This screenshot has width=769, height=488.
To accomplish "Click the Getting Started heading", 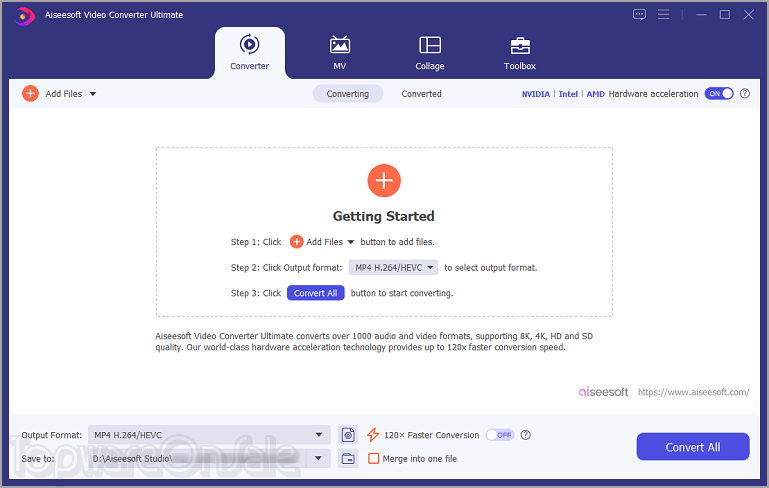I will (x=384, y=216).
